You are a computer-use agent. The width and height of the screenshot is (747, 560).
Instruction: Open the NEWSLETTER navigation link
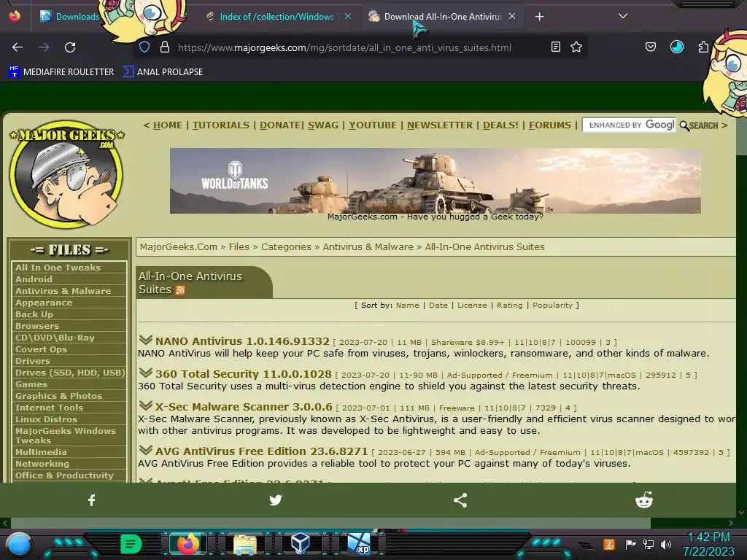click(440, 125)
